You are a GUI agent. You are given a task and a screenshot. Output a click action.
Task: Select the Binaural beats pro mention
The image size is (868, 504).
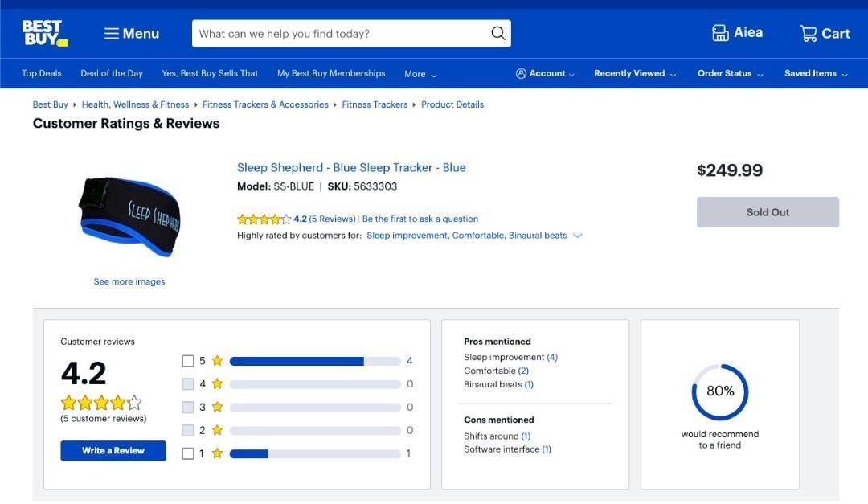499,384
